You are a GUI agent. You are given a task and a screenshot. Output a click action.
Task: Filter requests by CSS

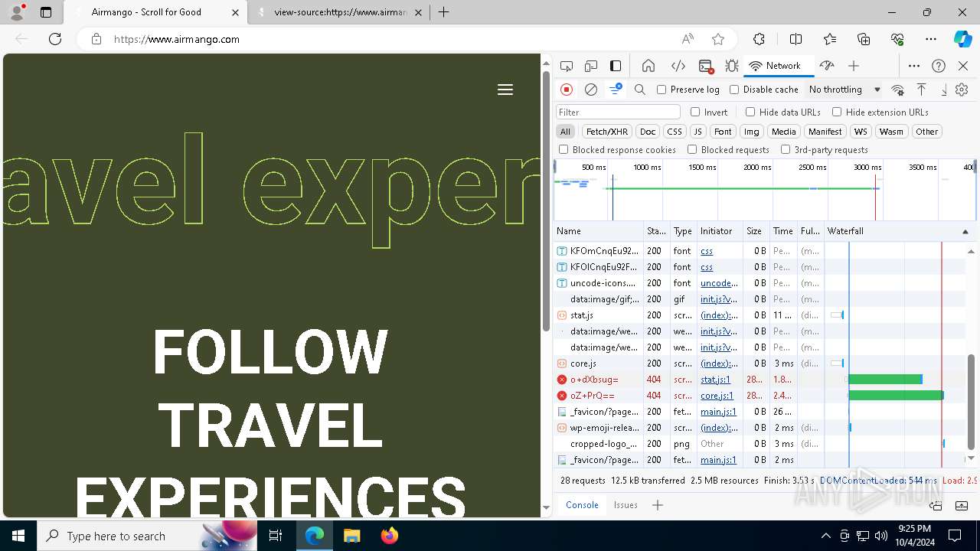[674, 132]
